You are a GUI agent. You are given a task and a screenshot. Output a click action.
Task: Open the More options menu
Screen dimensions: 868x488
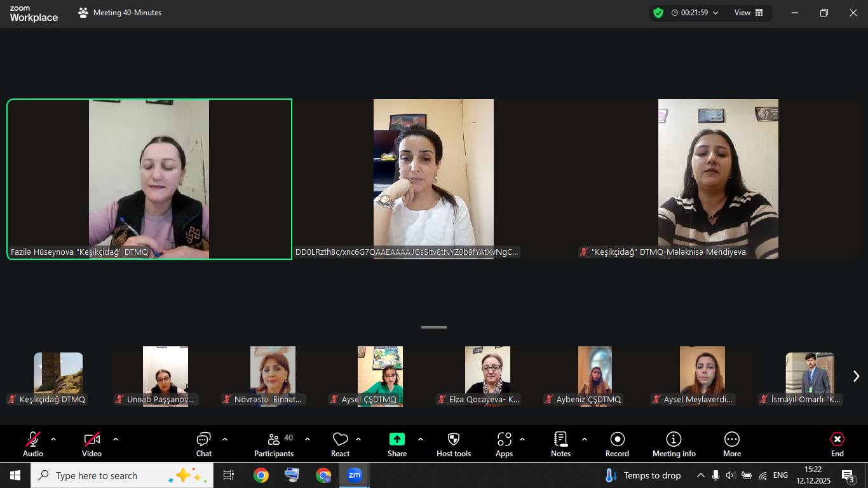tap(731, 440)
